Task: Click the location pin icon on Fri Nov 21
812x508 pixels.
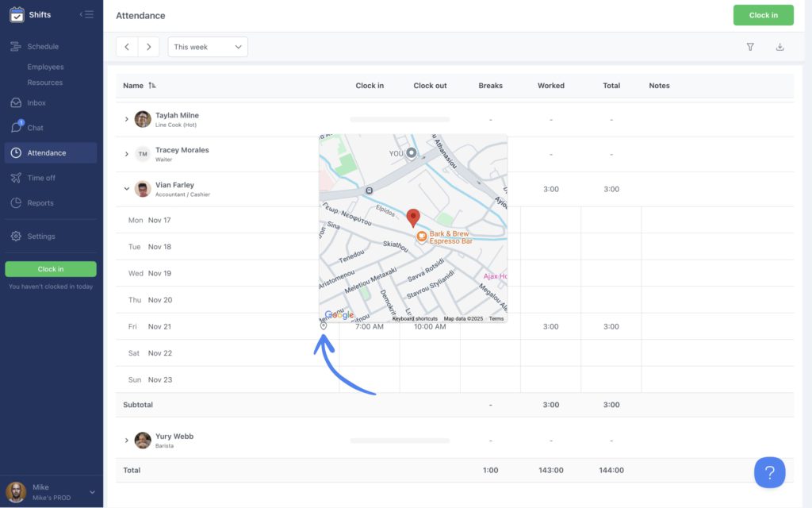Action: click(x=323, y=326)
